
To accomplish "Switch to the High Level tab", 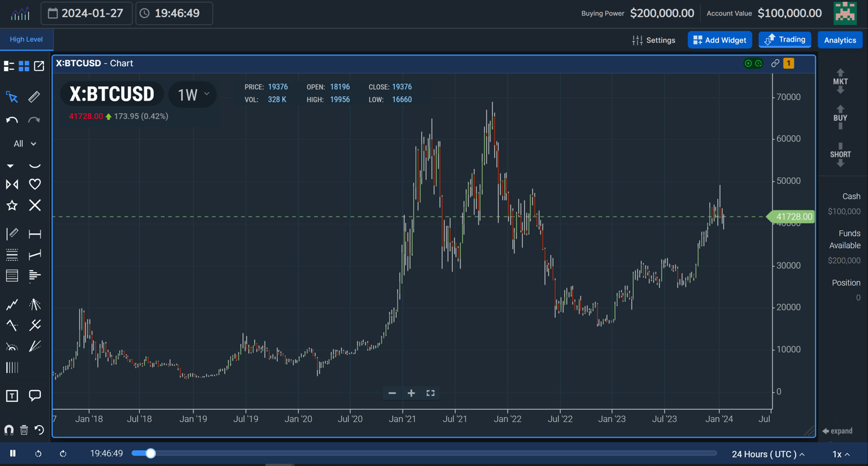I will (x=27, y=39).
